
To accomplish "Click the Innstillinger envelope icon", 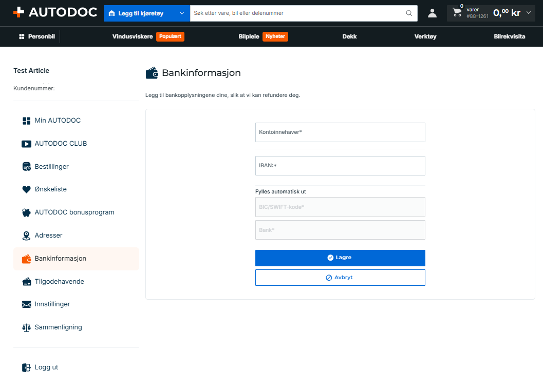I will point(26,304).
